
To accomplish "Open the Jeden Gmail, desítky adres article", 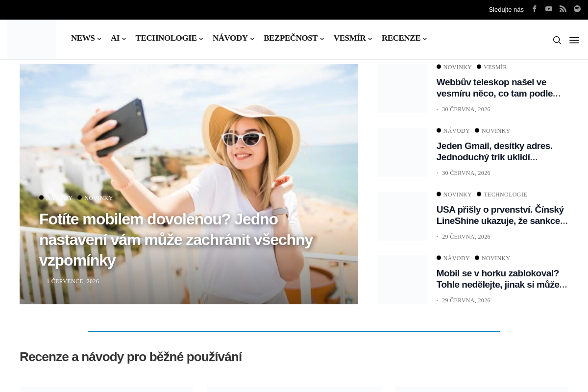I will pyautogui.click(x=494, y=151).
